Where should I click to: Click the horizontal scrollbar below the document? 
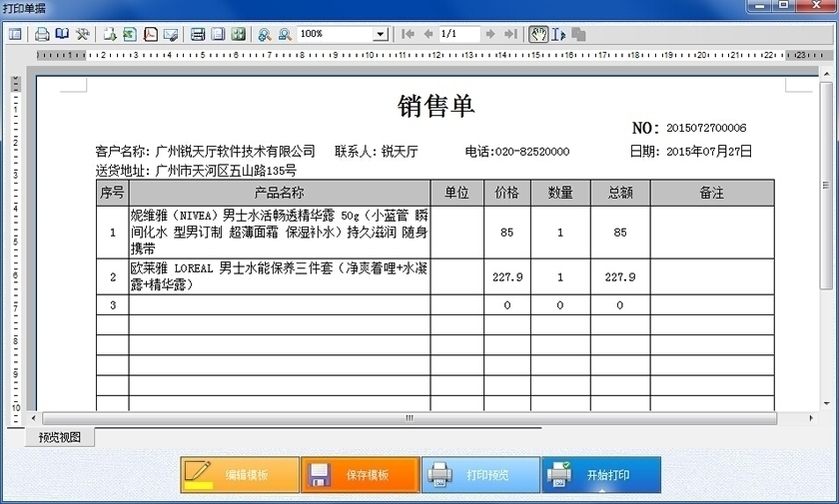[410, 418]
